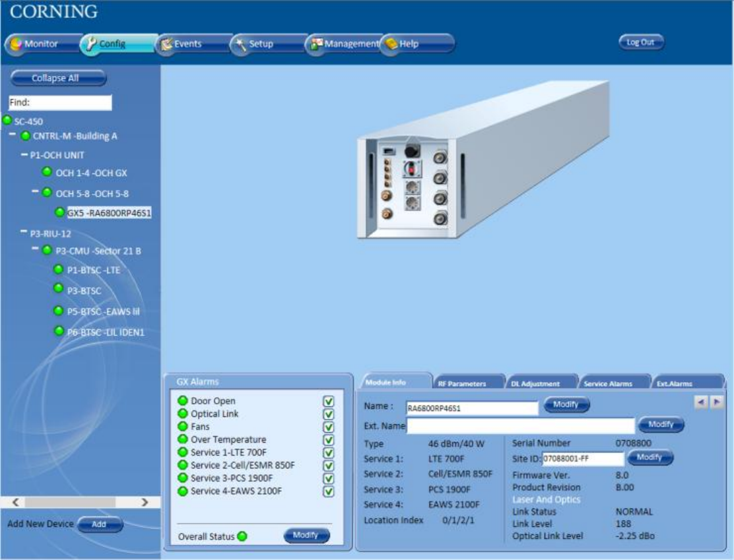Click tree panel right scroll arrow

click(145, 502)
